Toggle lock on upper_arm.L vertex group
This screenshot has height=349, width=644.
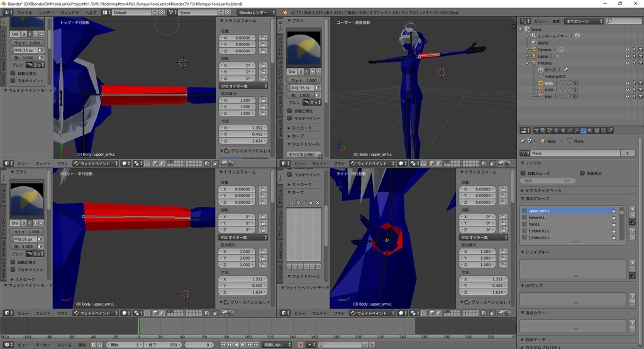[x=614, y=211]
